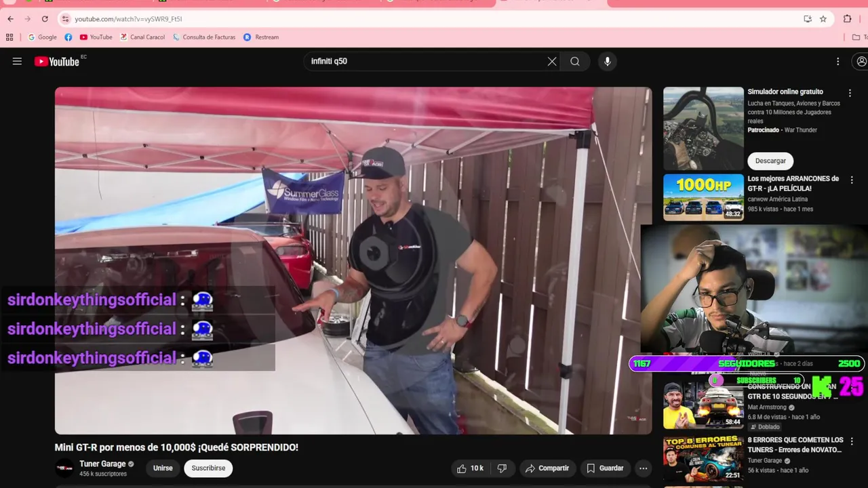Click the magnifier search button
Screen dimensions: 868x488
pos(575,62)
